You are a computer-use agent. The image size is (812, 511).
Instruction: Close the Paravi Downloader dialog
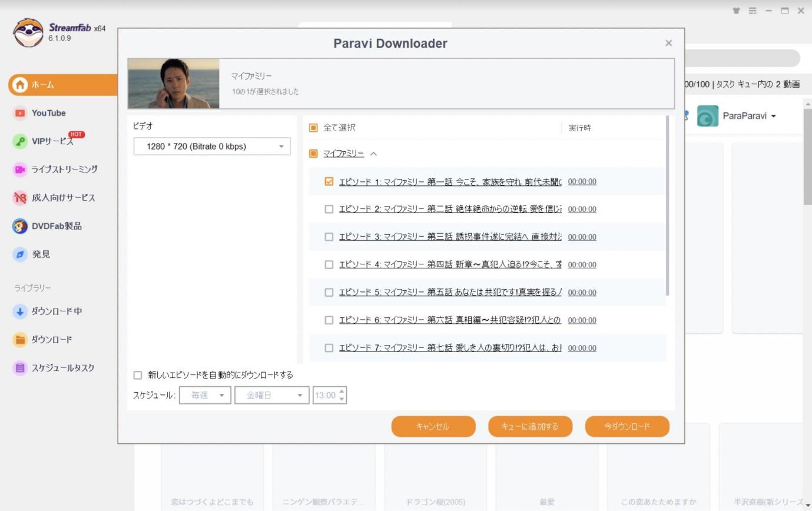[668, 43]
